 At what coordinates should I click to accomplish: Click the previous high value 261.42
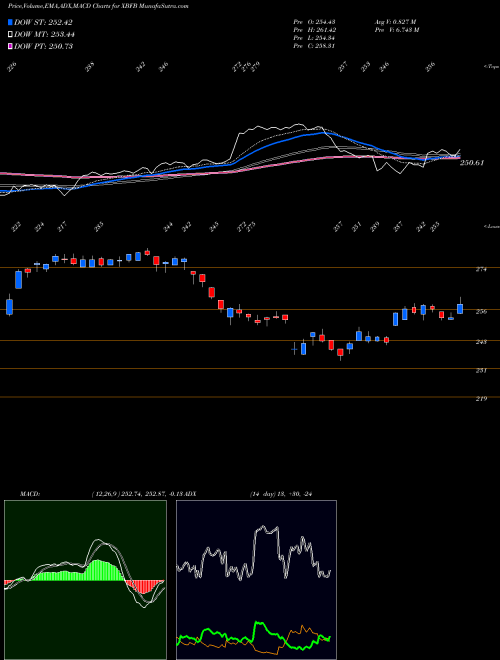pyautogui.click(x=324, y=29)
